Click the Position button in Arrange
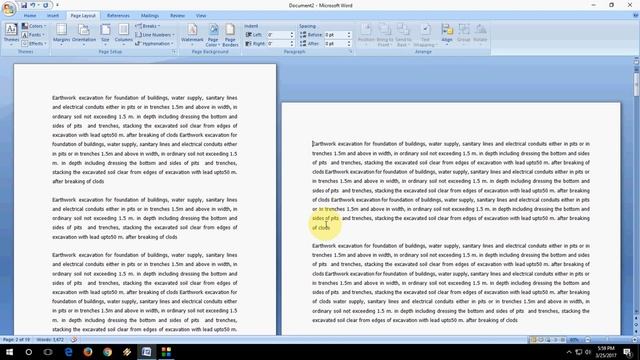 pos(366,35)
